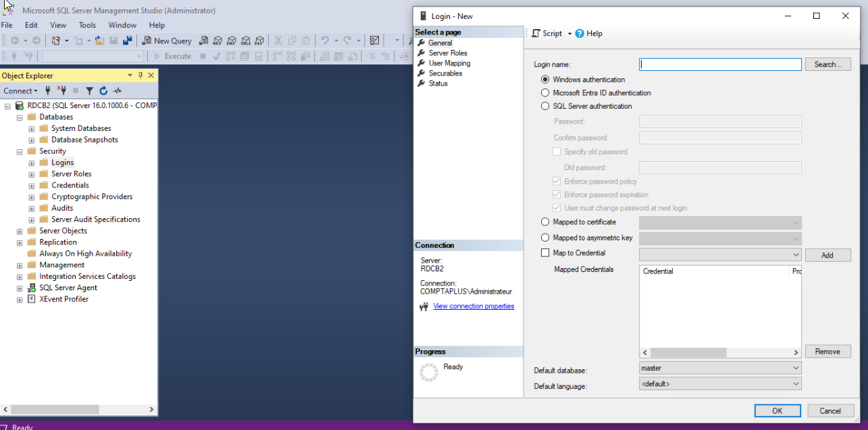Click the Undo icon in toolbar
This screenshot has height=430, width=868.
click(324, 41)
